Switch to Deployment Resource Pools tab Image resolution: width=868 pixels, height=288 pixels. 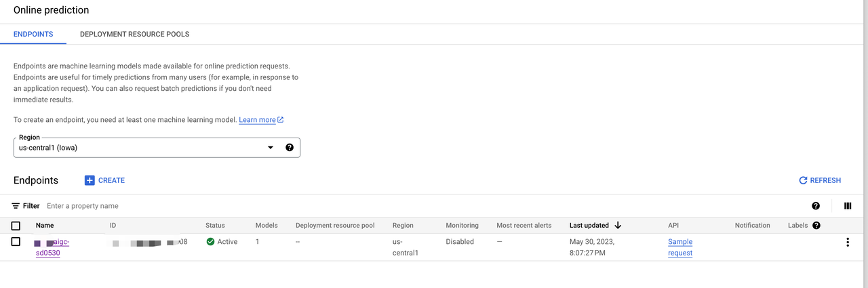pos(134,34)
